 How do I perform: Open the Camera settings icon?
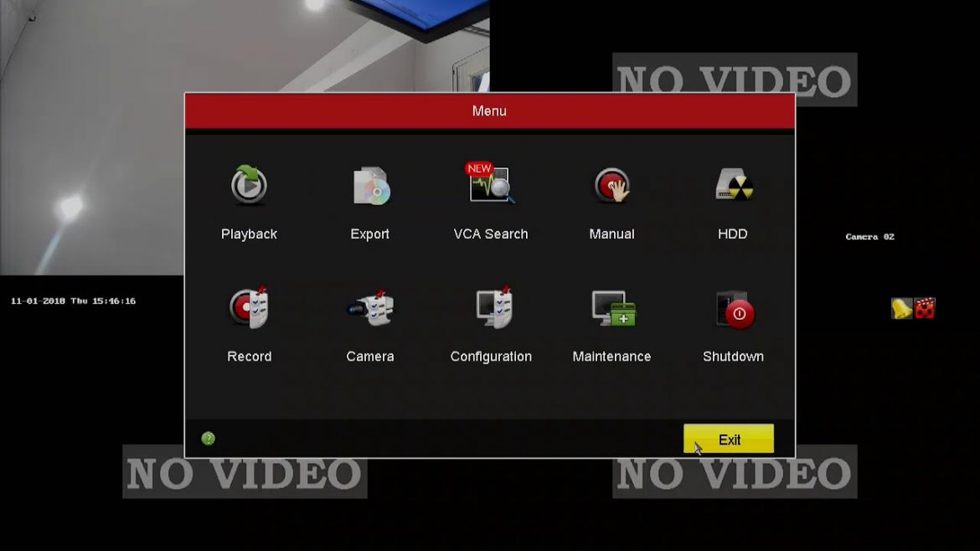point(370,308)
